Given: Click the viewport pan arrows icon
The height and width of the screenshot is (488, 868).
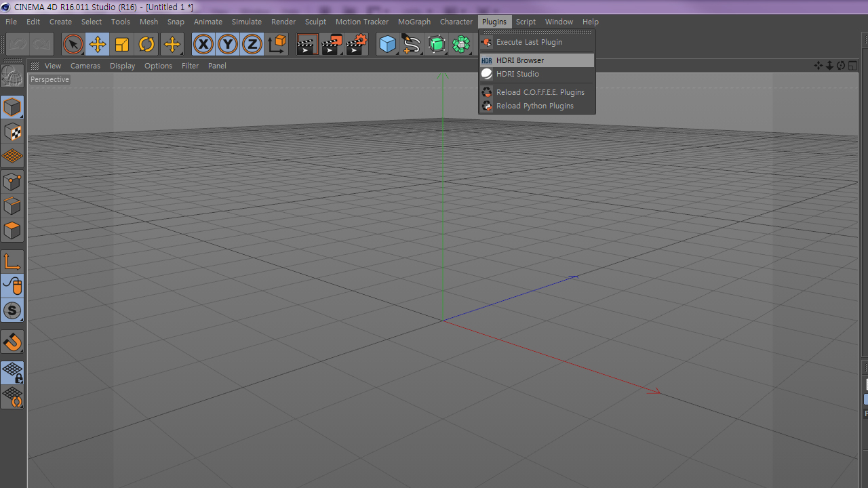Looking at the screenshot, I should 818,66.
